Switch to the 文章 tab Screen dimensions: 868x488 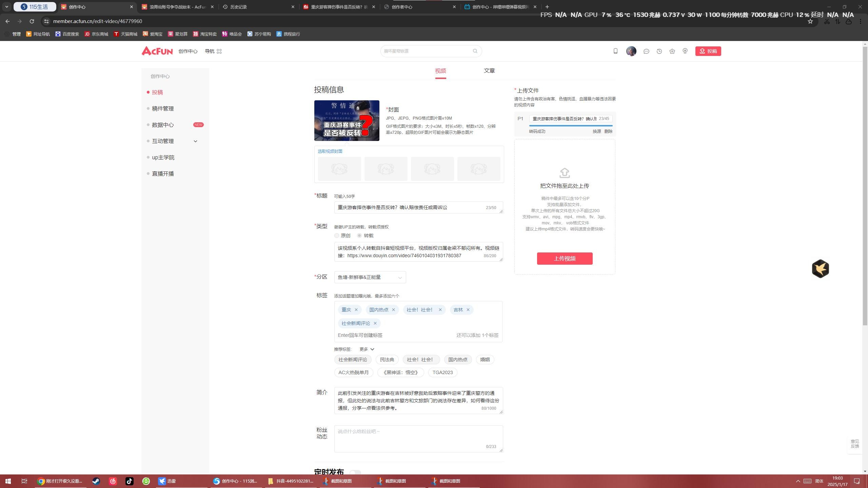pyautogui.click(x=489, y=70)
